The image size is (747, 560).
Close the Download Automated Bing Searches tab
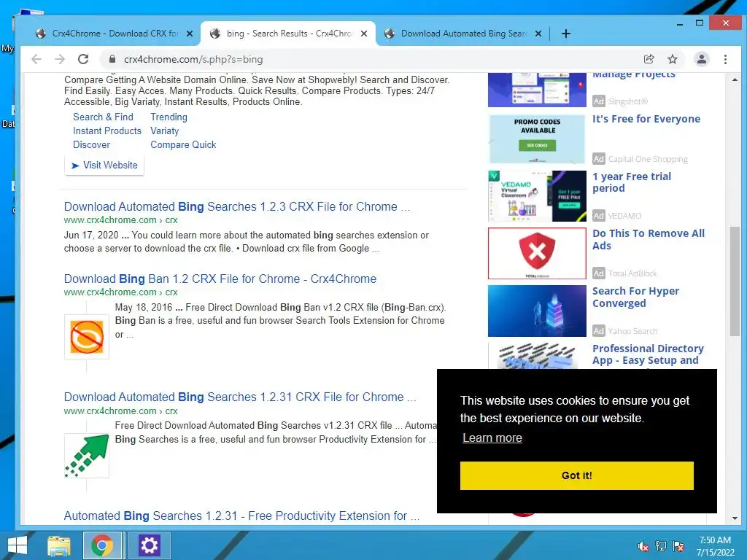click(x=538, y=34)
